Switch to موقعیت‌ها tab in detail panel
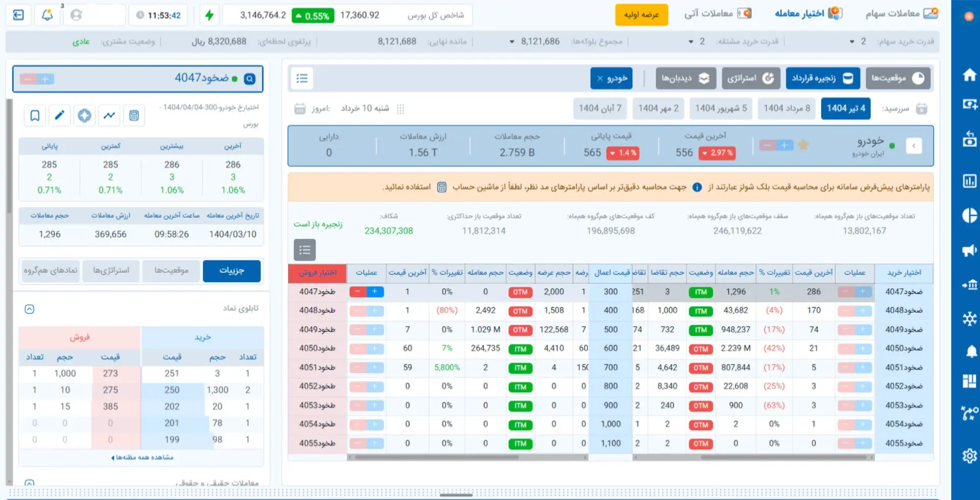This screenshot has height=500, width=980. tap(171, 271)
